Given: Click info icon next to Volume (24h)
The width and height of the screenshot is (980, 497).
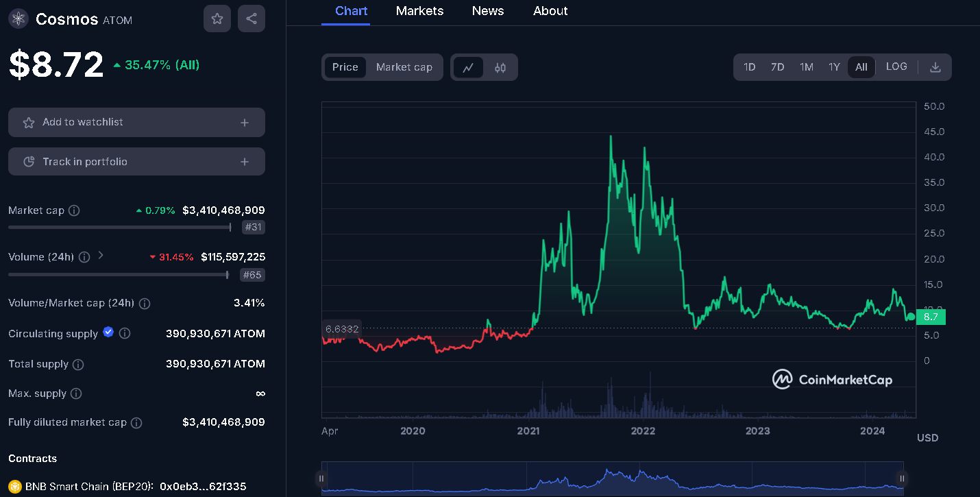Looking at the screenshot, I should [x=84, y=257].
